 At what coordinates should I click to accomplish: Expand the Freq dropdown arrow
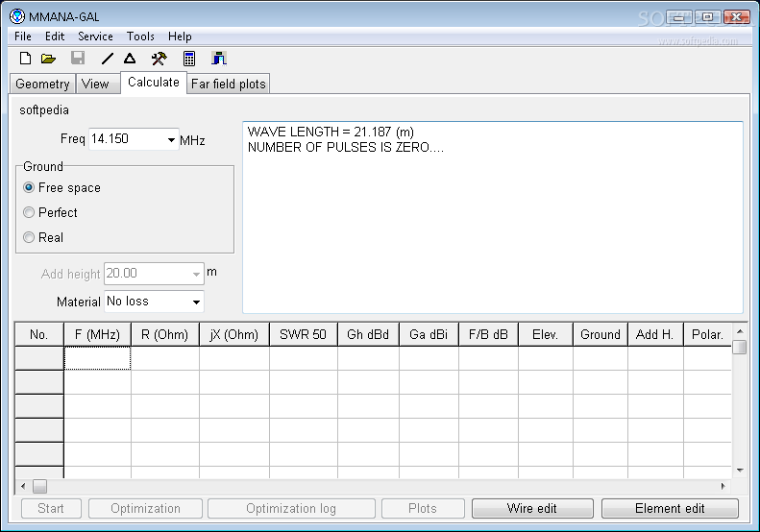(x=171, y=140)
